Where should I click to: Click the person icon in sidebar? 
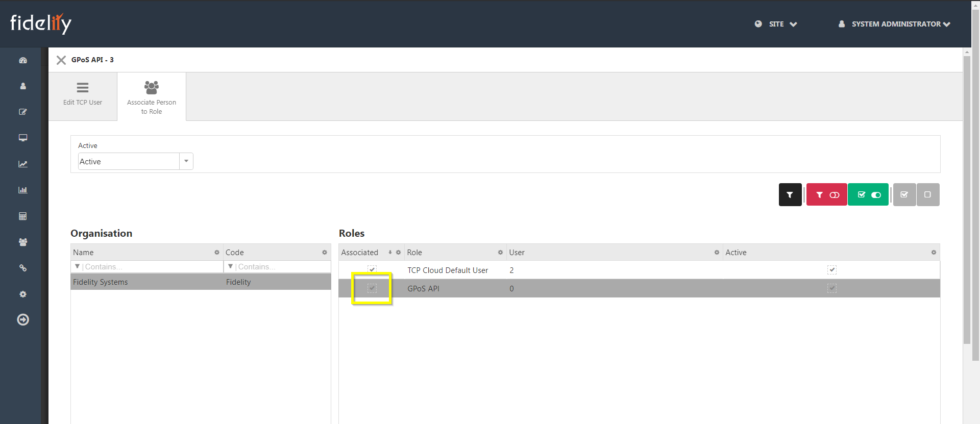coord(23,86)
